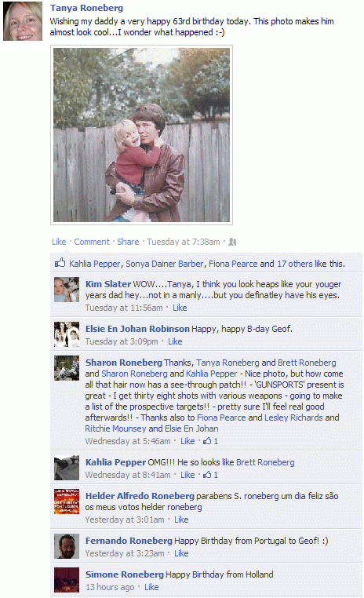Open Brett Roneberg link in Kahlia's comment

[x=265, y=462]
